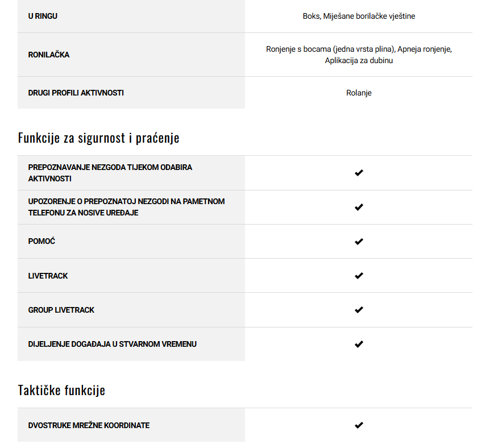Click the DVOSTRUKE MREŽNE KOORDINATE label
This screenshot has width=502, height=448.
(89, 425)
